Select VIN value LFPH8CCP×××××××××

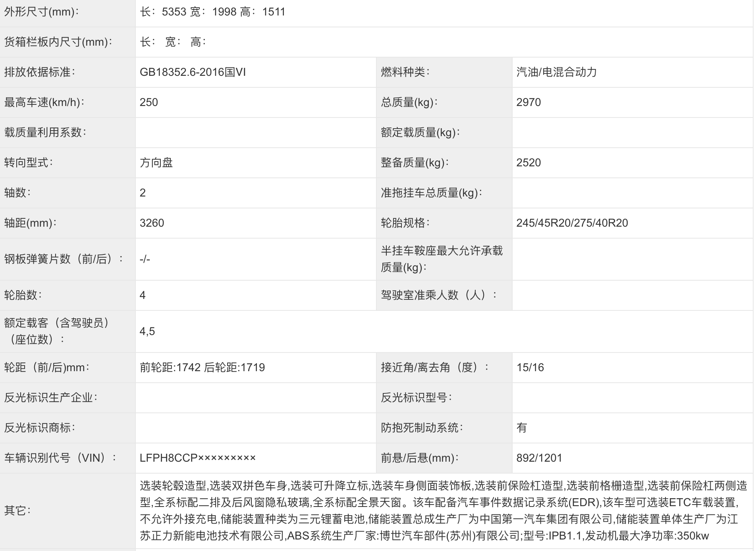[x=198, y=458]
